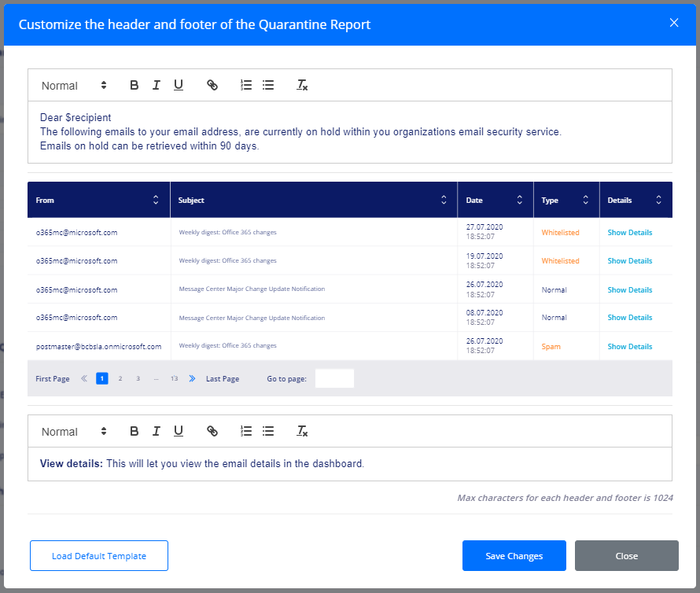Show Details for the postmaster Spam email
Image resolution: width=700 pixels, height=593 pixels.
629,347
